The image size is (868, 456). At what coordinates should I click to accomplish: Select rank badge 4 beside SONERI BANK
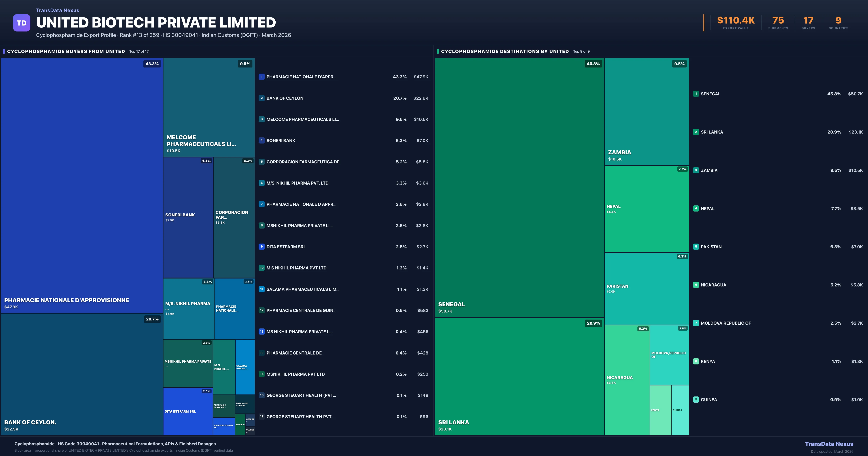pos(261,140)
